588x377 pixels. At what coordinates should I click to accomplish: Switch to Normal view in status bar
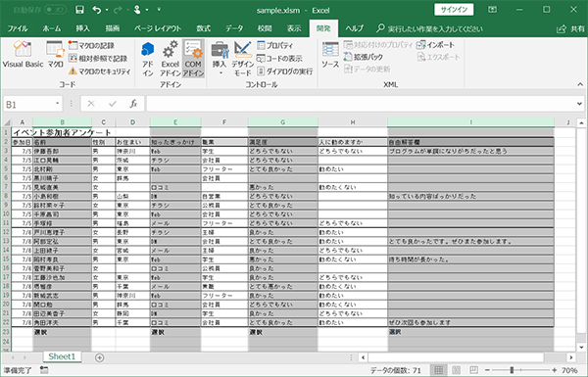(x=438, y=370)
